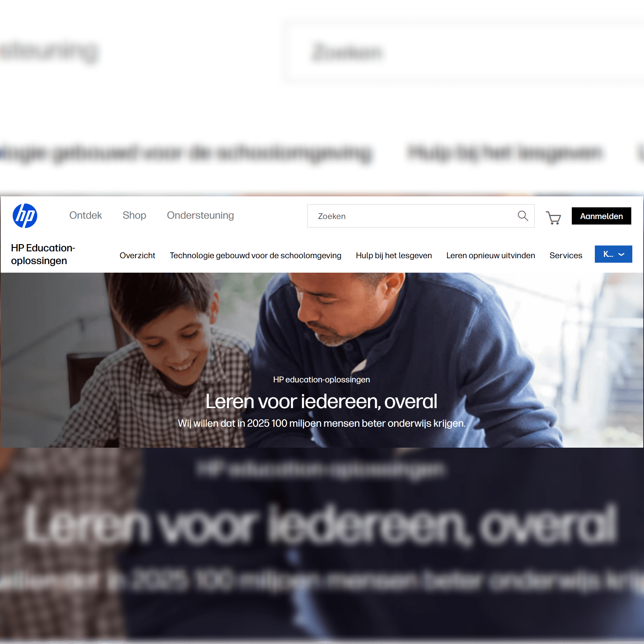Click the Aanmelden button
The width and height of the screenshot is (644, 644).
pyautogui.click(x=601, y=216)
